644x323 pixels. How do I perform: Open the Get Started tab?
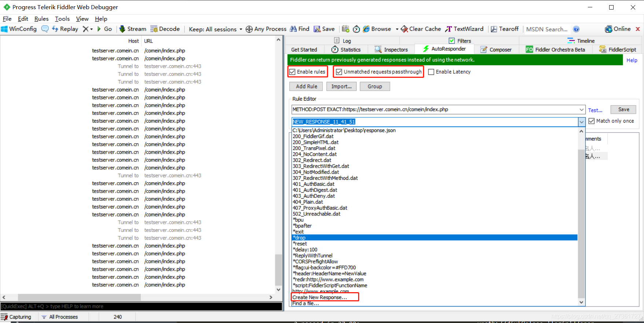point(304,50)
